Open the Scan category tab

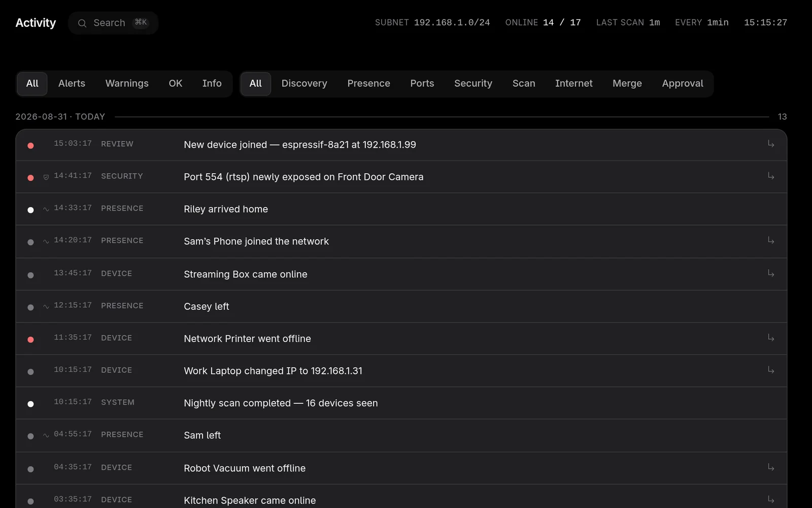524,84
